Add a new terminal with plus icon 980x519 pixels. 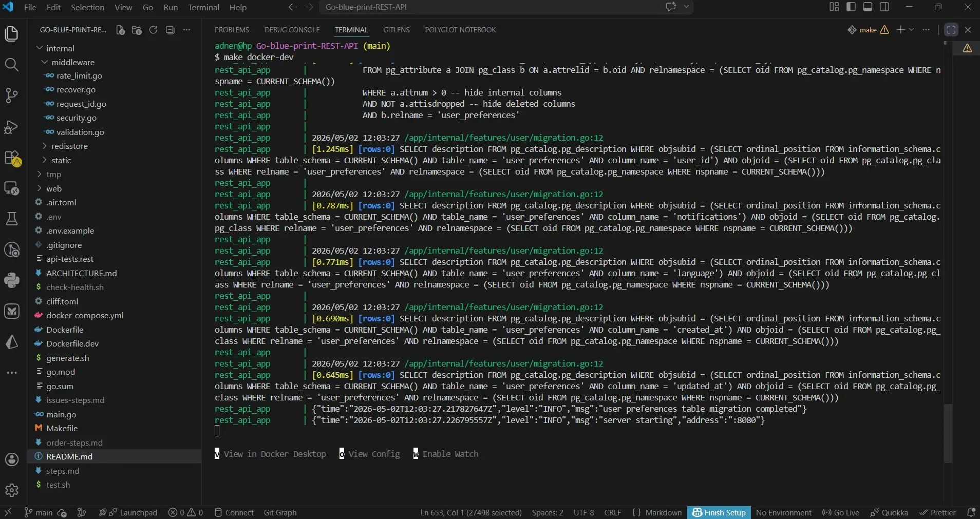pos(900,30)
